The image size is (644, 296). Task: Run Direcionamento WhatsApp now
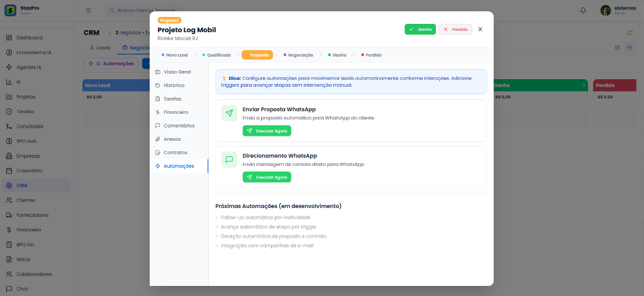click(x=267, y=177)
